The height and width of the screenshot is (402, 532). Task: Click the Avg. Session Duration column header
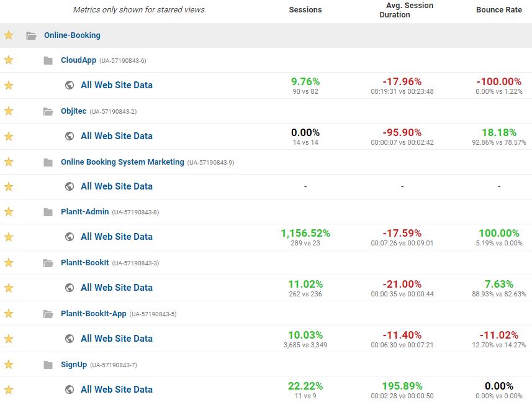point(407,10)
